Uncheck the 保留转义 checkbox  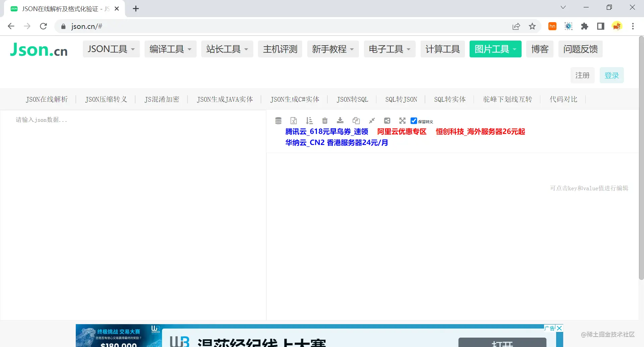pos(414,120)
